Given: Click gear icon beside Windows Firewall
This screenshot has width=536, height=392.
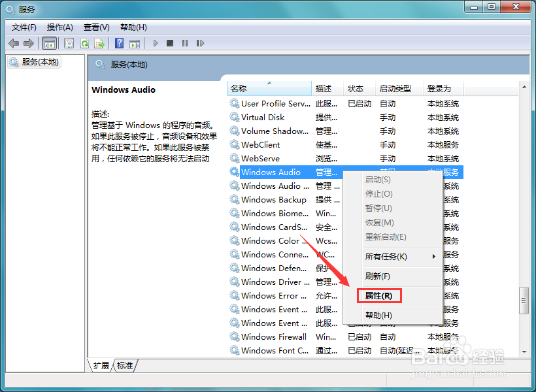Looking at the screenshot, I should [x=234, y=336].
